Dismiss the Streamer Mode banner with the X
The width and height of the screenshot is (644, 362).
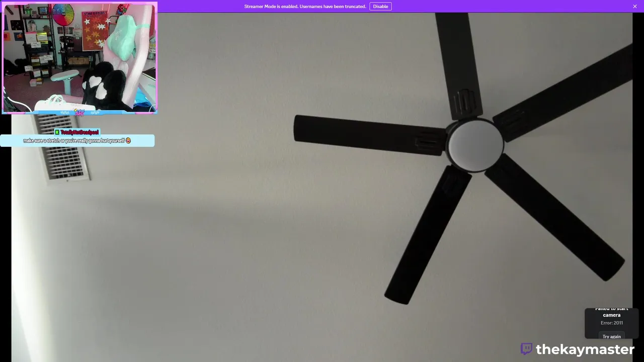tap(635, 7)
